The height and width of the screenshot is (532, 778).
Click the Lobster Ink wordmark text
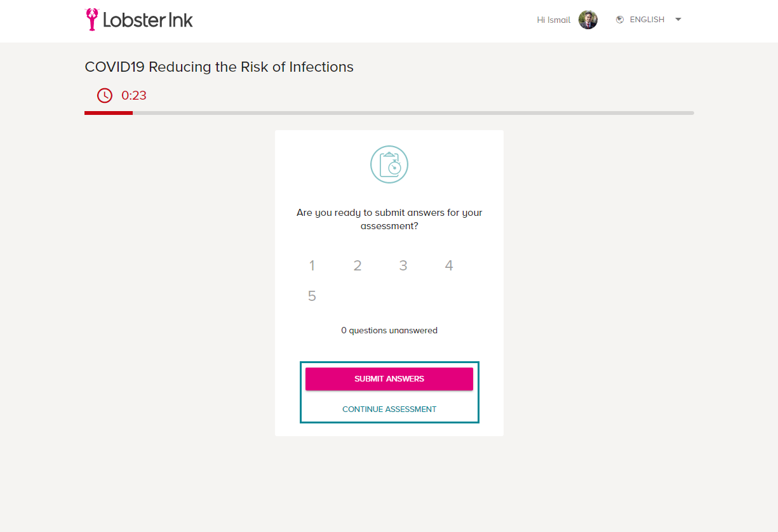click(148, 20)
